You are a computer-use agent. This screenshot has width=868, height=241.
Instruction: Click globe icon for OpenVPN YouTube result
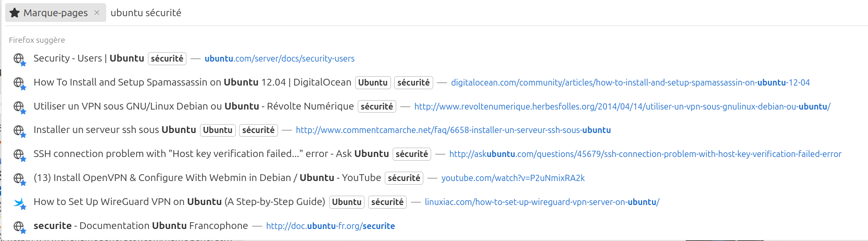(19, 178)
